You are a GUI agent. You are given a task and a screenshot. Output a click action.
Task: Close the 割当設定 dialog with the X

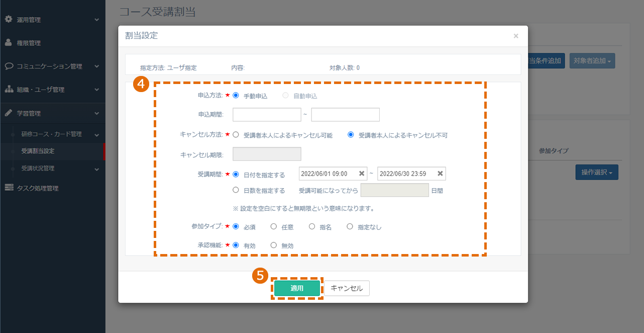point(516,36)
